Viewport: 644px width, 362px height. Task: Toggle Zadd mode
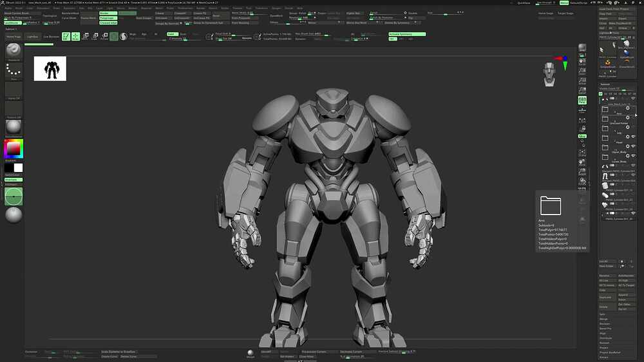173,34
